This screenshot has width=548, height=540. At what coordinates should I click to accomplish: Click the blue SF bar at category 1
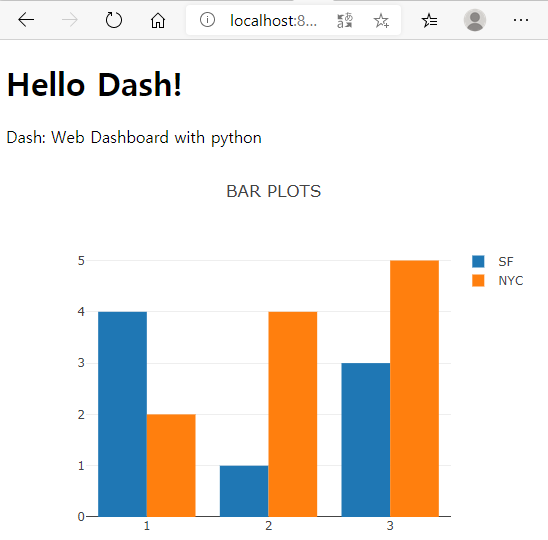(122, 414)
